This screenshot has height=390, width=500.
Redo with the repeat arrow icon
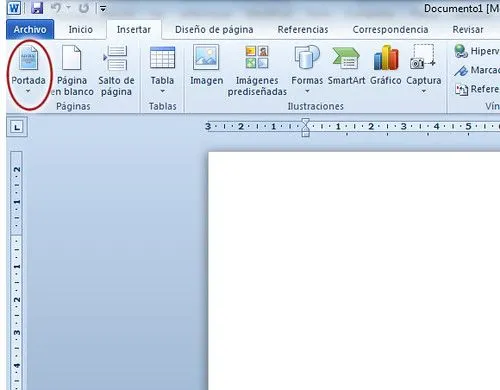point(83,8)
